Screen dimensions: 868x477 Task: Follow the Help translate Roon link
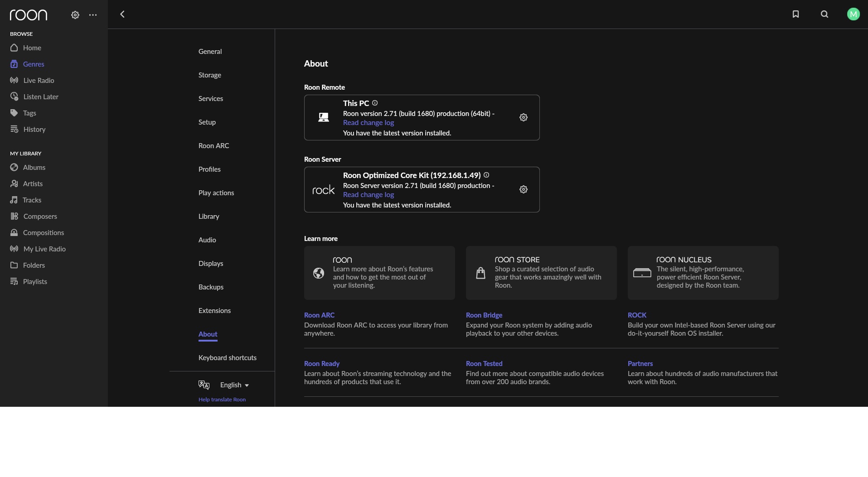(x=222, y=400)
